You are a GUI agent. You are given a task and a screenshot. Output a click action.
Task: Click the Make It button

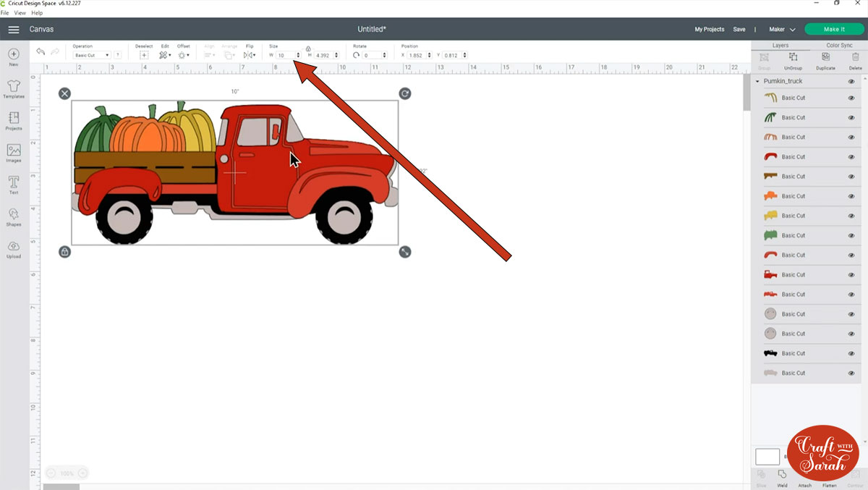834,30
